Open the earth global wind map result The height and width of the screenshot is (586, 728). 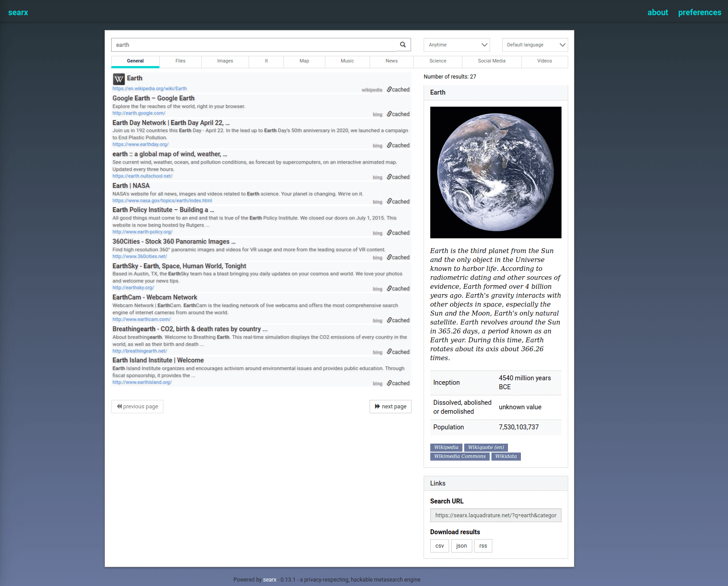[170, 154]
